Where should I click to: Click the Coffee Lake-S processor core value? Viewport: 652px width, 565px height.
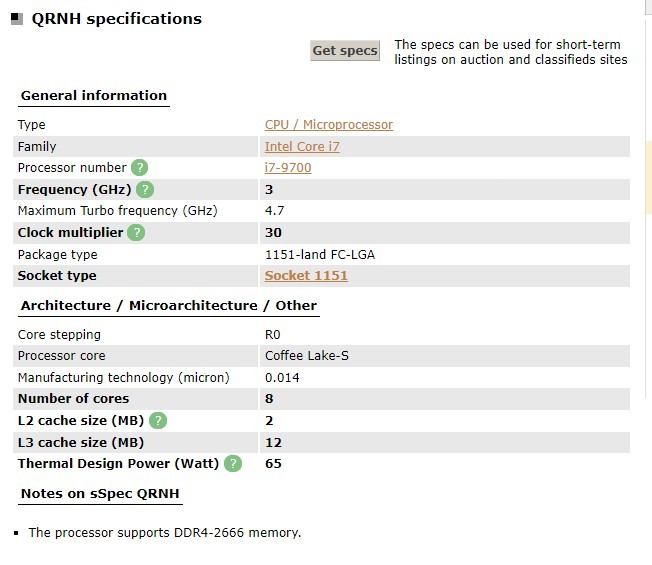pyautogui.click(x=307, y=356)
